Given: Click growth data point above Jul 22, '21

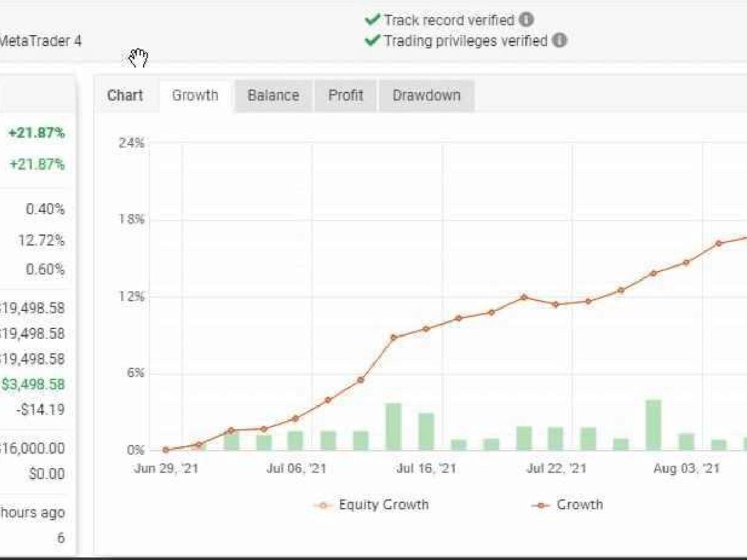Looking at the screenshot, I should coord(556,304).
